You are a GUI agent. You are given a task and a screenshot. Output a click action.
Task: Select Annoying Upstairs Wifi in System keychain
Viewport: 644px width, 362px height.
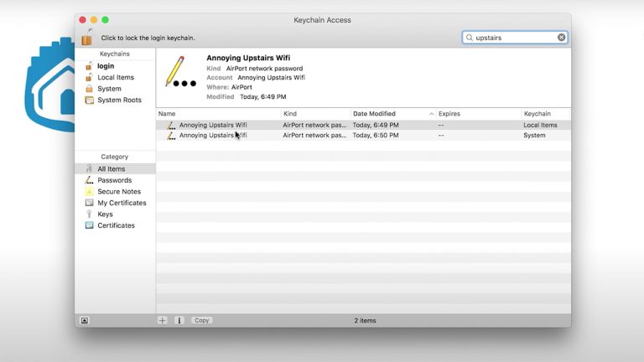[212, 135]
